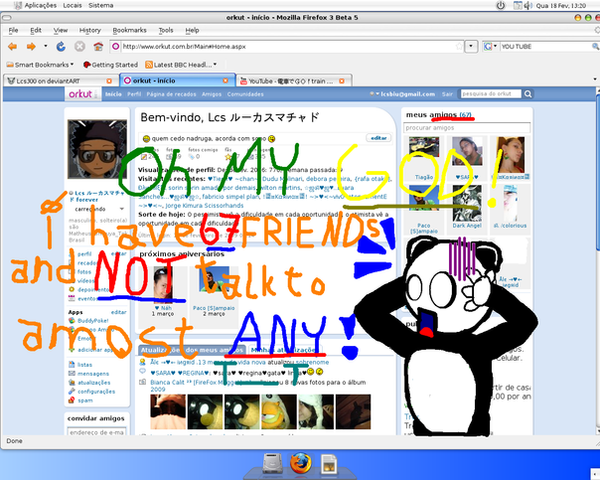Click the procurar amigos field
Screen dimensions: 600x480
467,128
